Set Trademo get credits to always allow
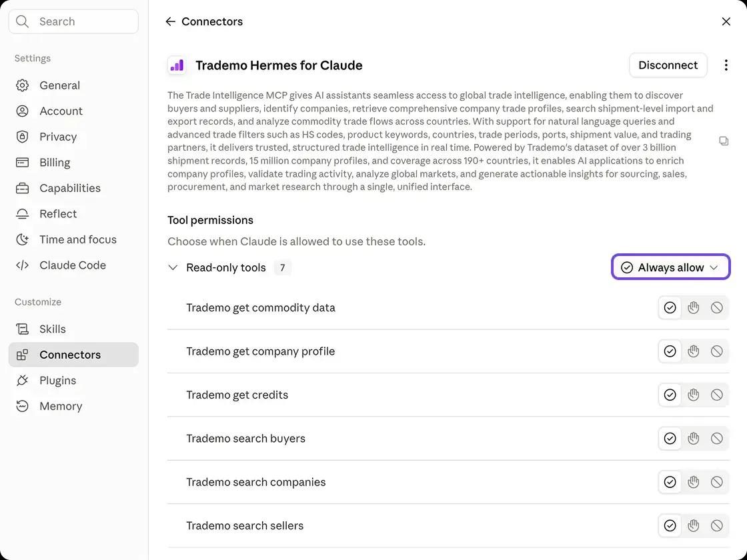The image size is (747, 560). (x=670, y=395)
